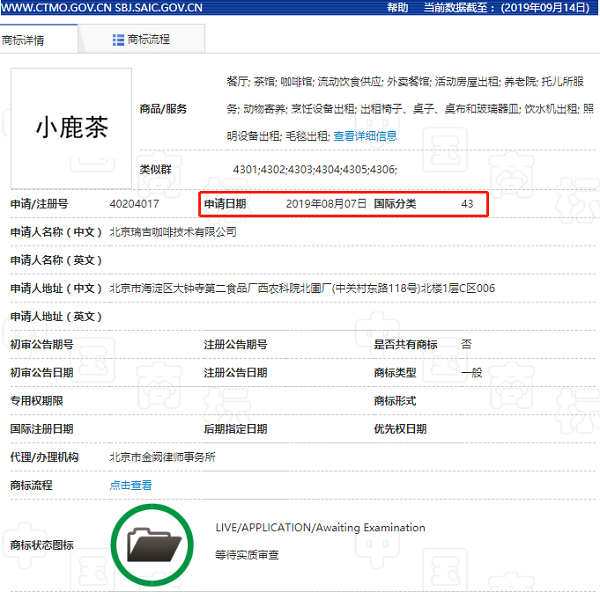Click the 商标形式 label

coord(395,401)
